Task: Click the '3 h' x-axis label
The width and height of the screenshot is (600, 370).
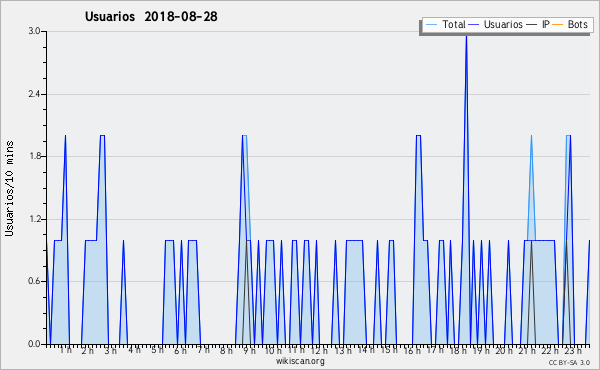Action: (111, 351)
